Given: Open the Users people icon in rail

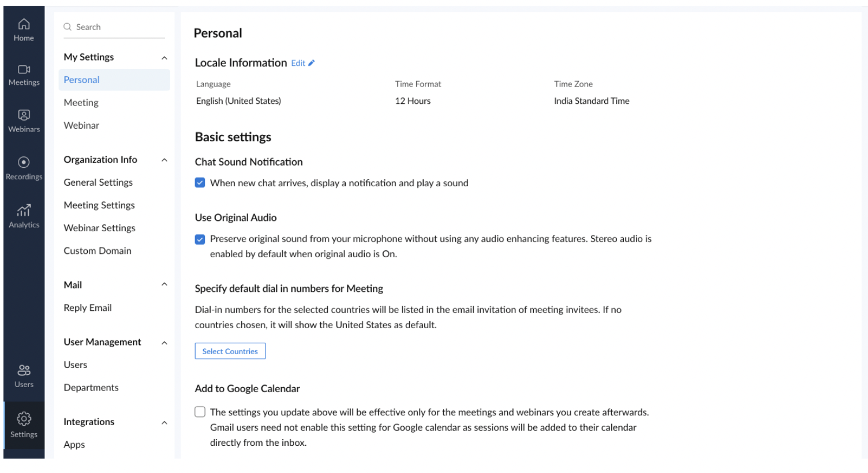Looking at the screenshot, I should click(24, 370).
